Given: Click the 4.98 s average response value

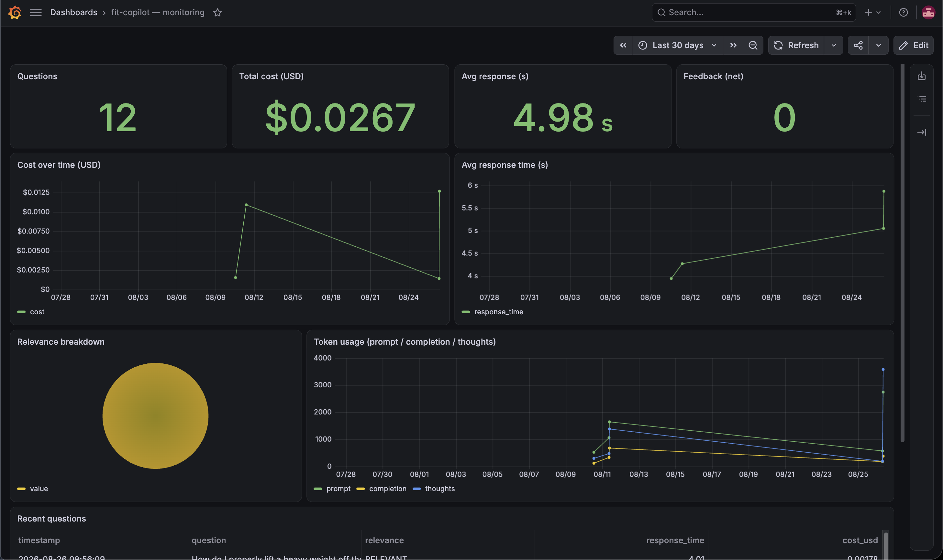Looking at the screenshot, I should point(563,118).
